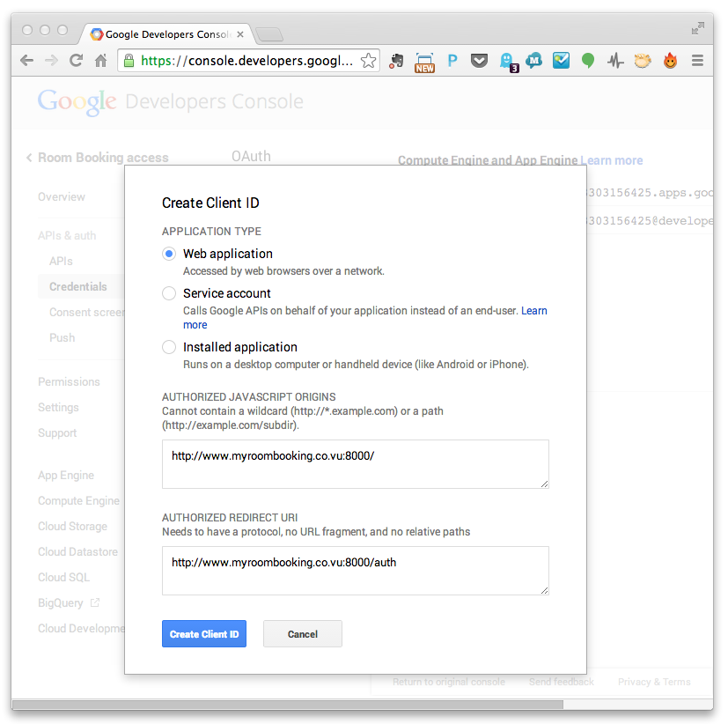Click the horizontal scrollbar at bottom

(x=288, y=705)
